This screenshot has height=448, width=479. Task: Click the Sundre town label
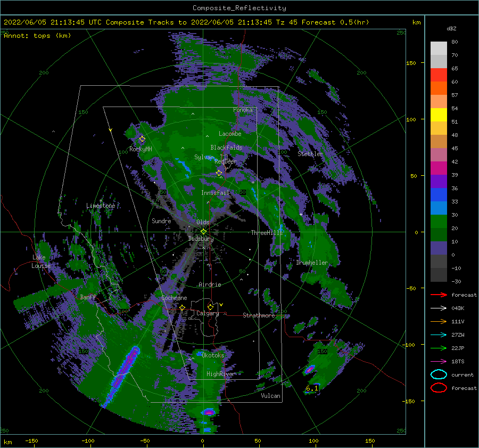[x=161, y=221]
